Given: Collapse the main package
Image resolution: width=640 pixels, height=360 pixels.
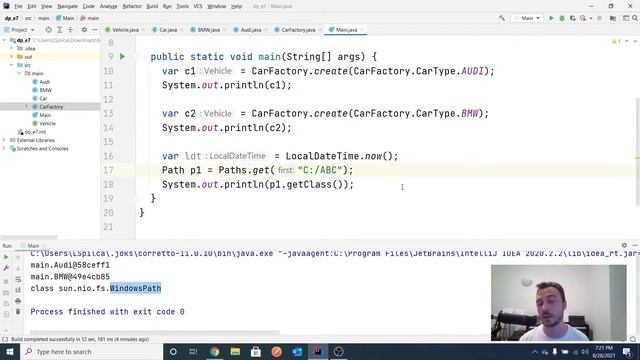Looking at the screenshot, I should (19, 73).
